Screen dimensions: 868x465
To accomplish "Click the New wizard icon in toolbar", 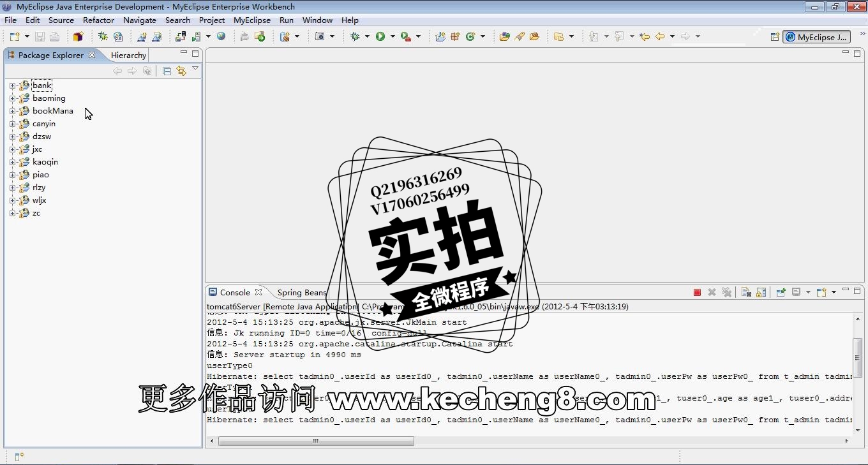I will click(x=15, y=36).
